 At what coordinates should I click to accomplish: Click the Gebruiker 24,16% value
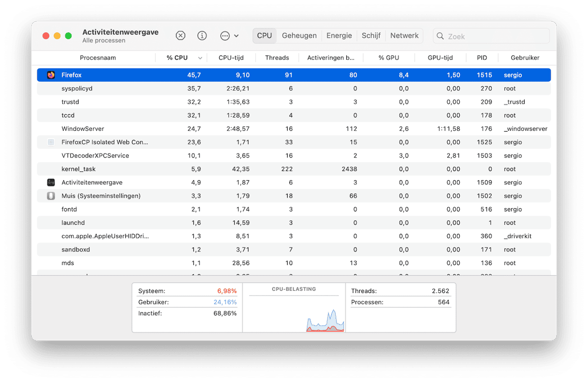point(225,302)
